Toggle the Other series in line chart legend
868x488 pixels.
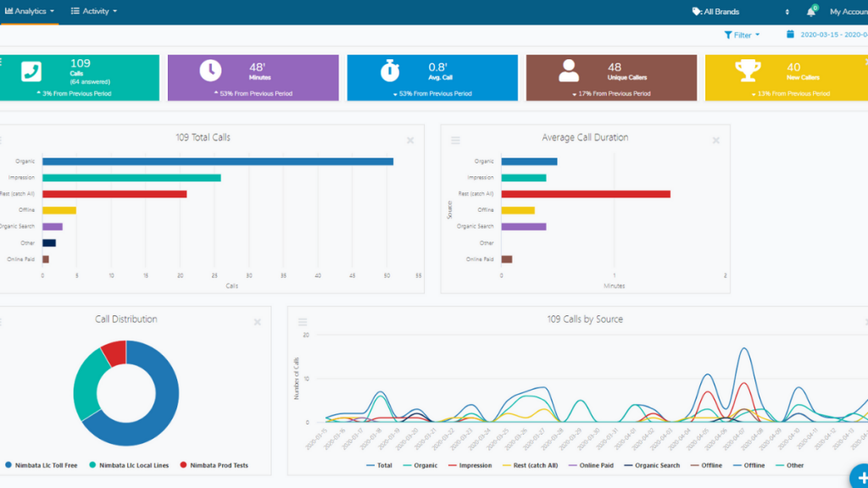pos(790,465)
